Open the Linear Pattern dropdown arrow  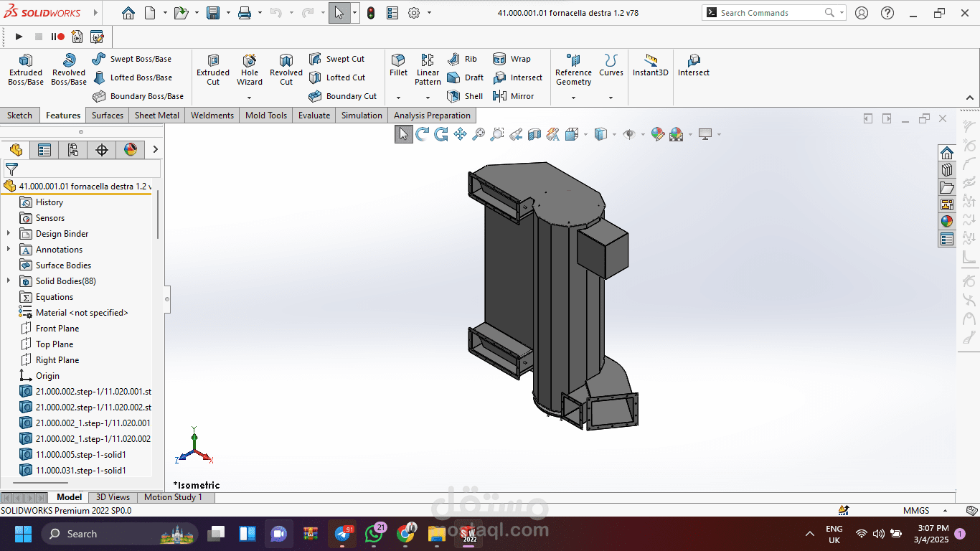(x=428, y=98)
